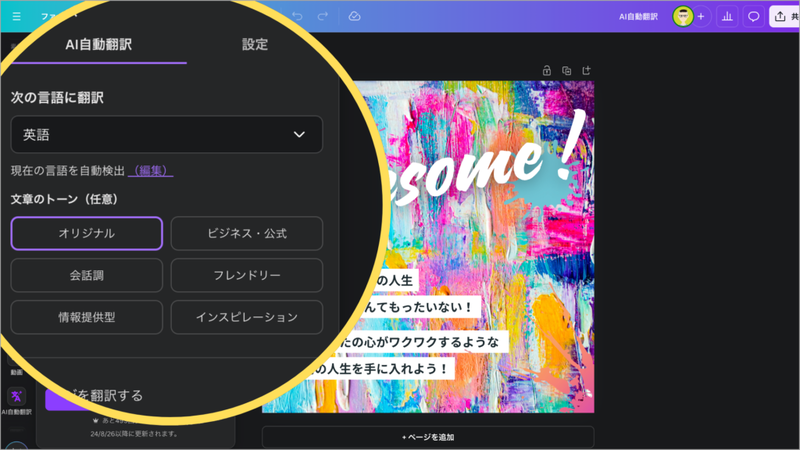Click AI自動翻訳 label in top bar
The width and height of the screenshot is (800, 450).
point(638,16)
